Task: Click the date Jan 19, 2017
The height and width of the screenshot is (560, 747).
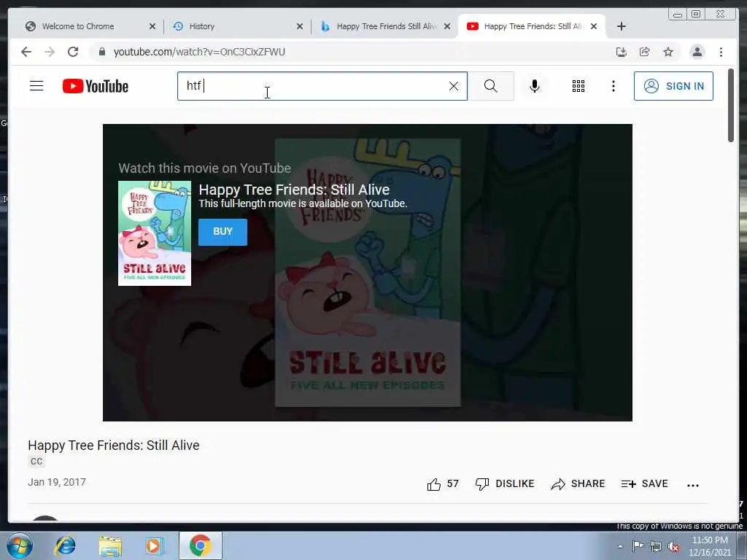Action: tap(57, 482)
